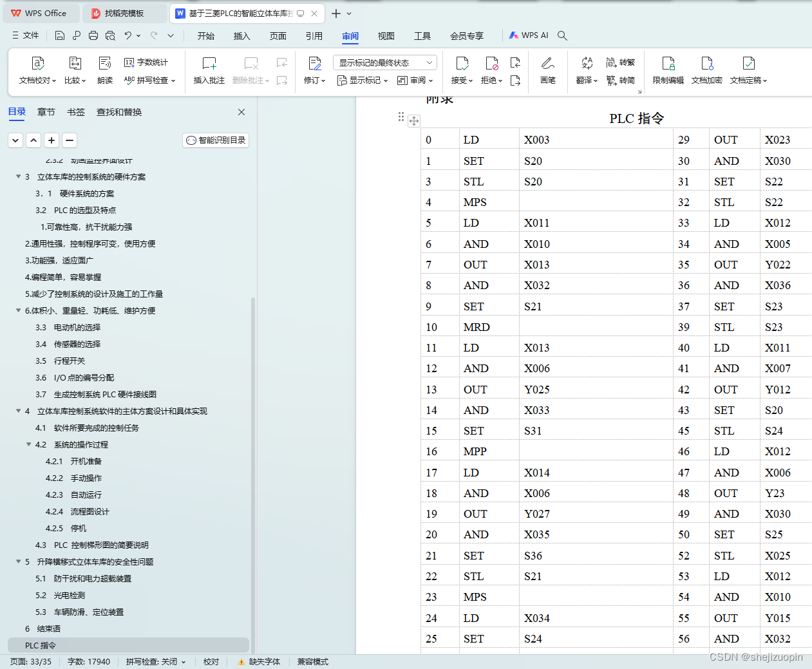812x669 pixels.
Task: Switch to the 插入 ribbon tab
Action: click(x=242, y=36)
